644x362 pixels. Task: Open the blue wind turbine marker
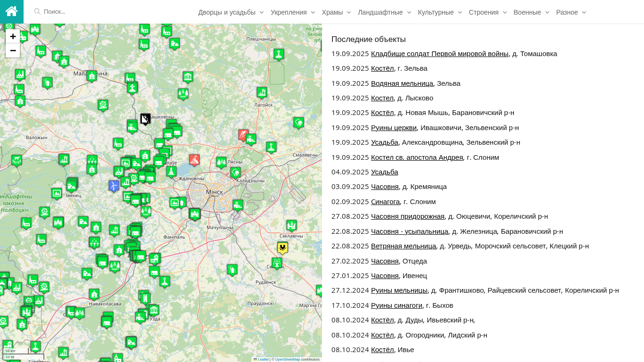click(114, 185)
